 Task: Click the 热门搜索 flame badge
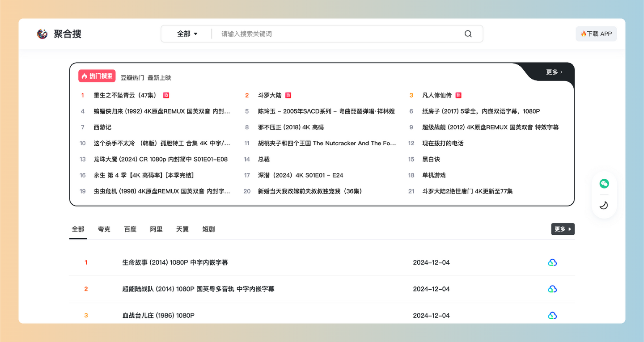coord(97,76)
